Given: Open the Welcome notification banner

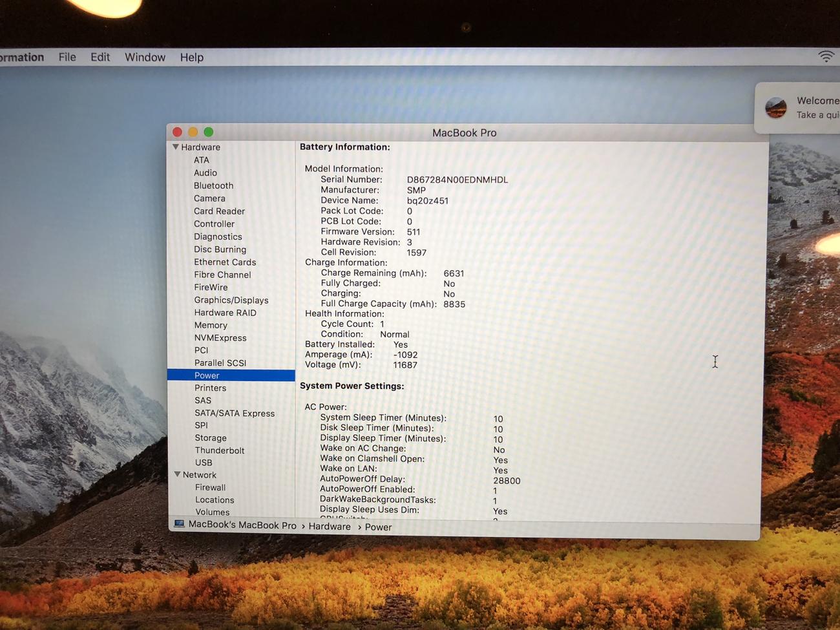Looking at the screenshot, I should point(798,107).
